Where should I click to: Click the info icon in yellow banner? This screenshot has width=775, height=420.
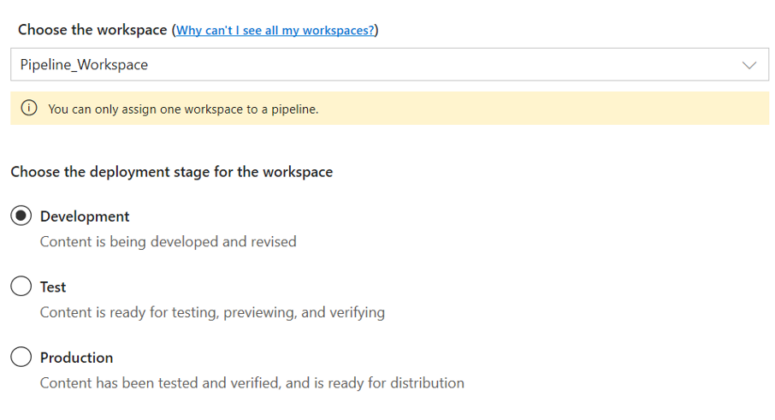[29, 109]
